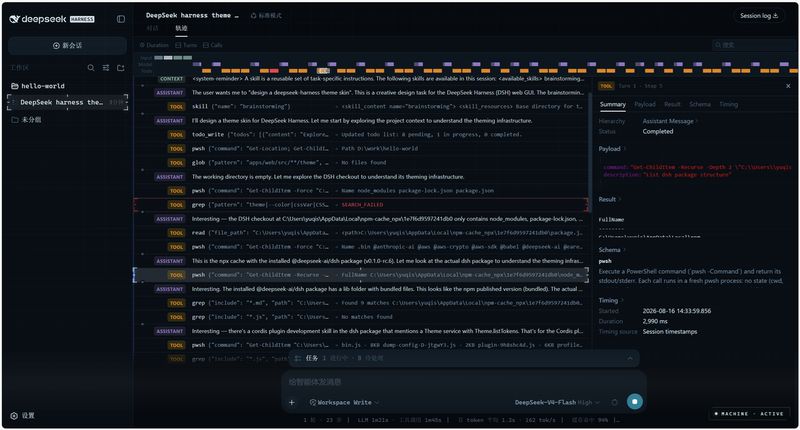The height and width of the screenshot is (430, 800).
Task: Select the read file_path TOOL row
Action: coord(361,233)
